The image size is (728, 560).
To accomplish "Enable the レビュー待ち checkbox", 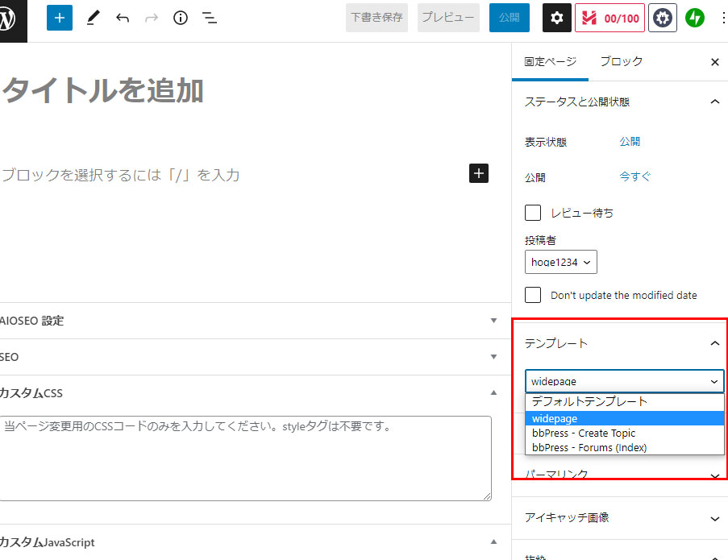I will [533, 213].
